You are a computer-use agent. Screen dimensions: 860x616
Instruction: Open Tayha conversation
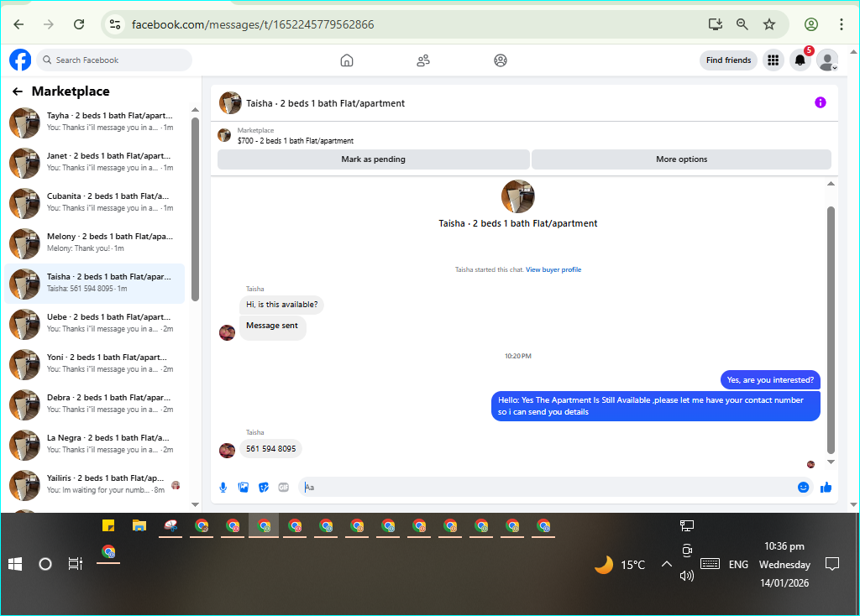point(94,123)
